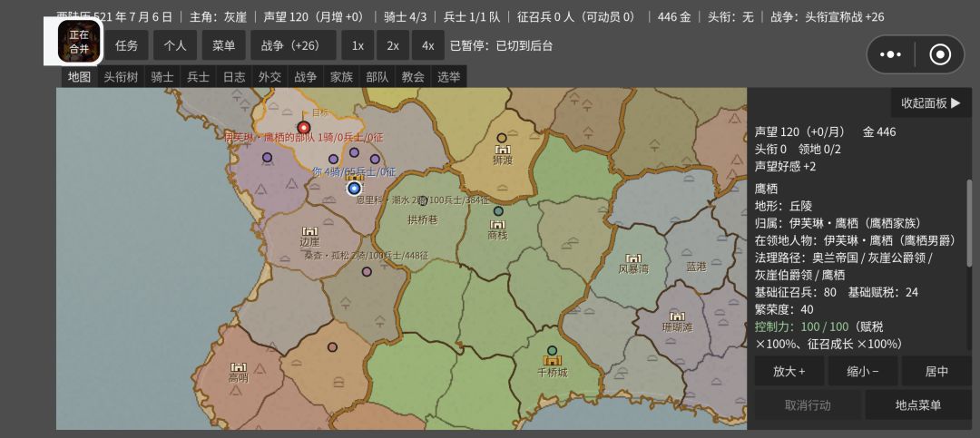Click the 蓝港 province label

point(696,267)
